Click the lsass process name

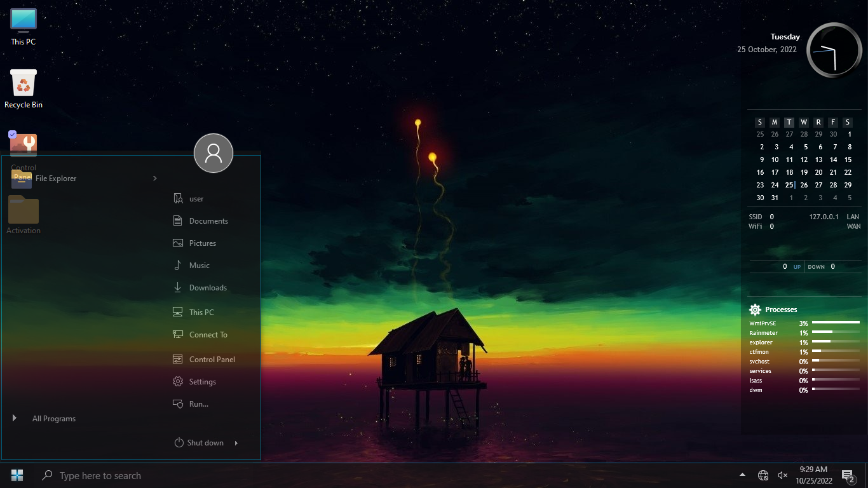tap(756, 381)
